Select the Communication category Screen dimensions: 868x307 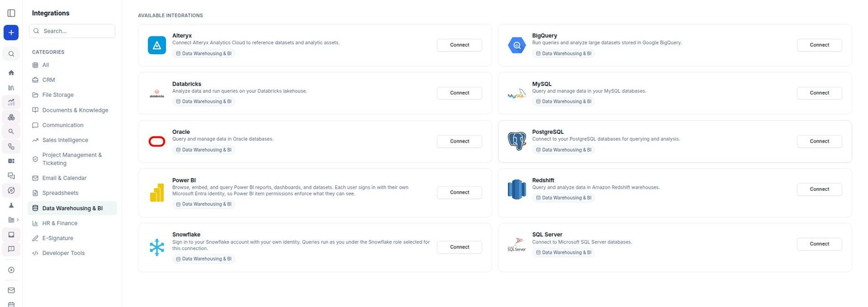[x=72, y=125]
